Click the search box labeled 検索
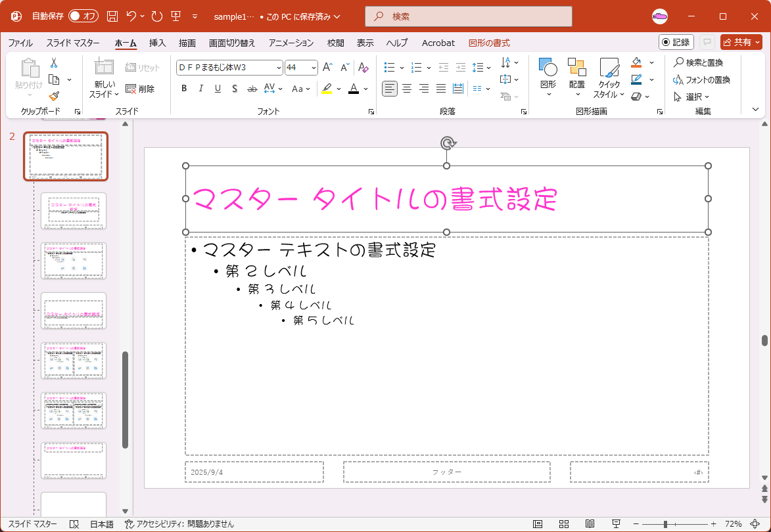Viewport: 771px width, 532px height. (x=469, y=16)
